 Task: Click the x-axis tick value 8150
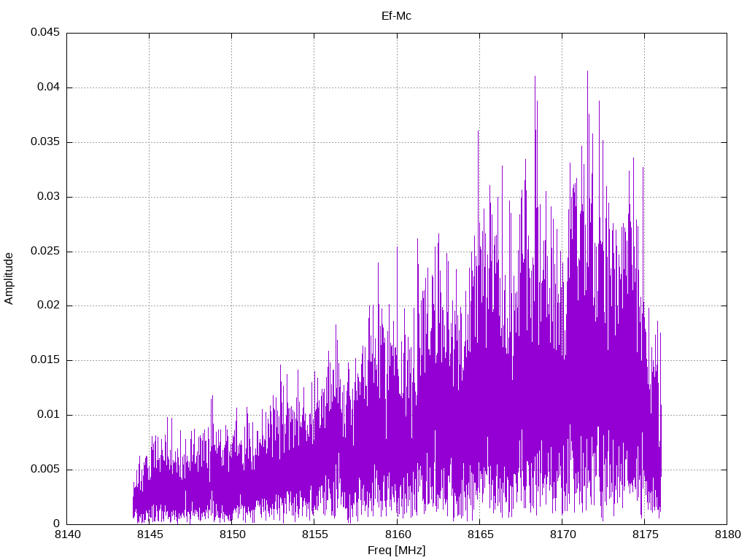pyautogui.click(x=233, y=534)
